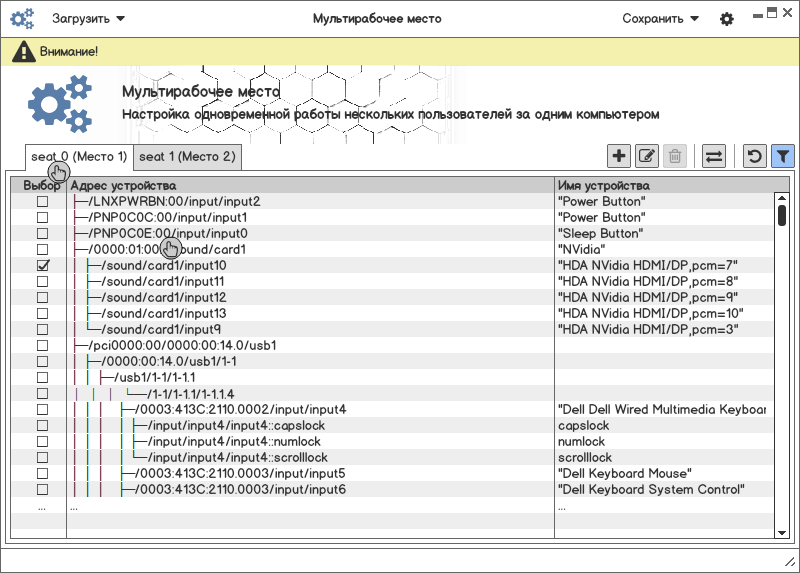Click the Адрес устройства column header
This screenshot has width=800, height=573.
point(310,185)
